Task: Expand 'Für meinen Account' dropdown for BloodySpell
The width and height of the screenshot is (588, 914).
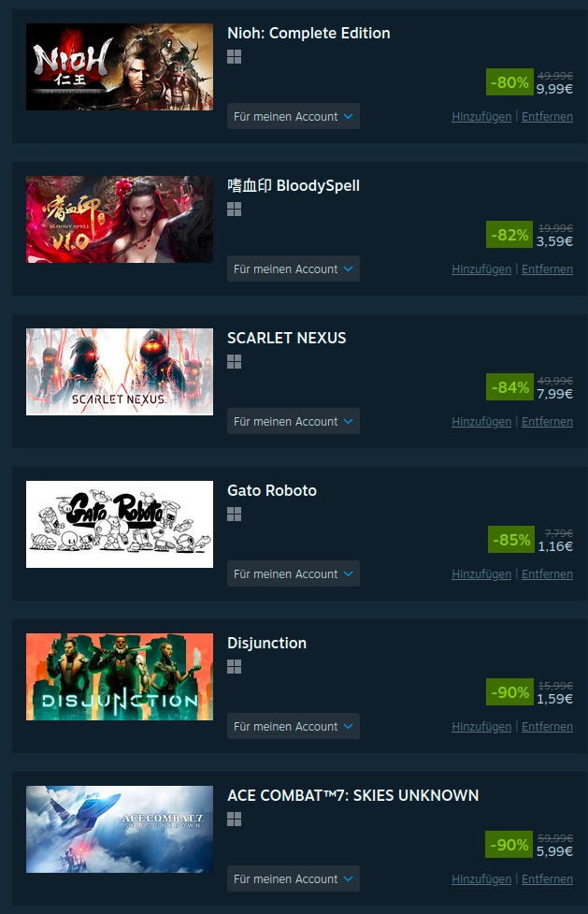Action: point(294,268)
